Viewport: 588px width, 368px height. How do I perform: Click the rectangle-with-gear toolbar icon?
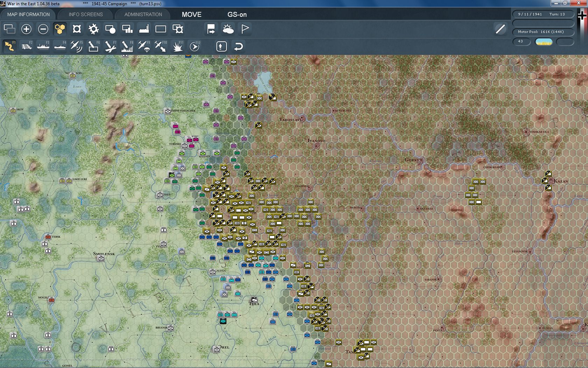tap(177, 29)
